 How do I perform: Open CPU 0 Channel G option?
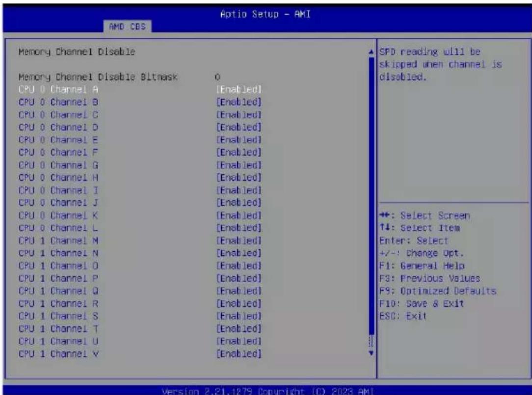[x=140, y=165]
